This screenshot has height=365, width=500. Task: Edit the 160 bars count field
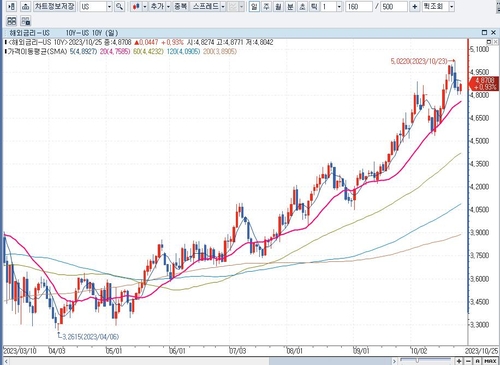tap(359, 6)
